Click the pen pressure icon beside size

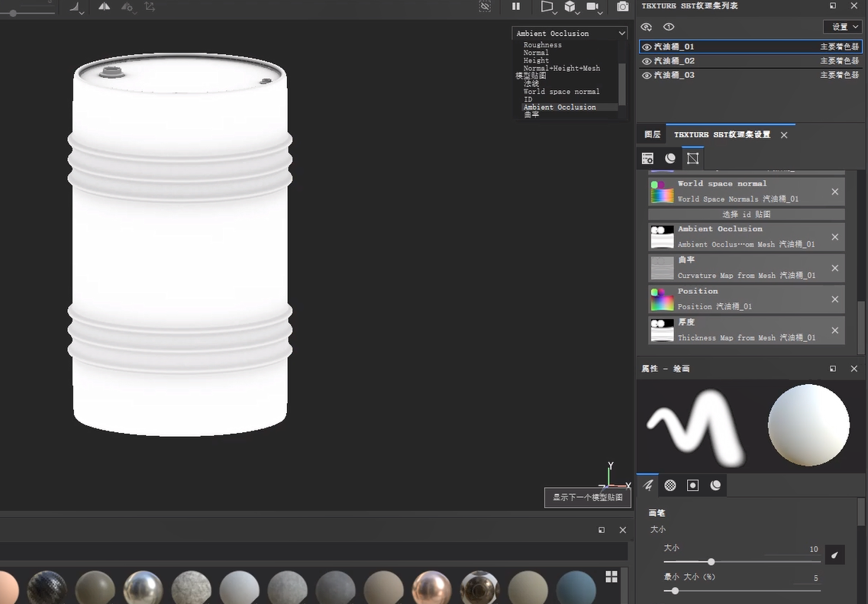coord(834,555)
